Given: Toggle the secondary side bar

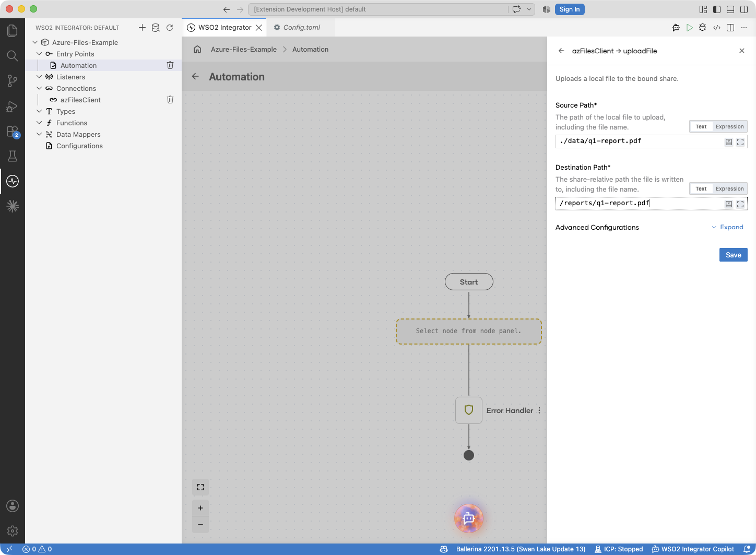Looking at the screenshot, I should 744,9.
